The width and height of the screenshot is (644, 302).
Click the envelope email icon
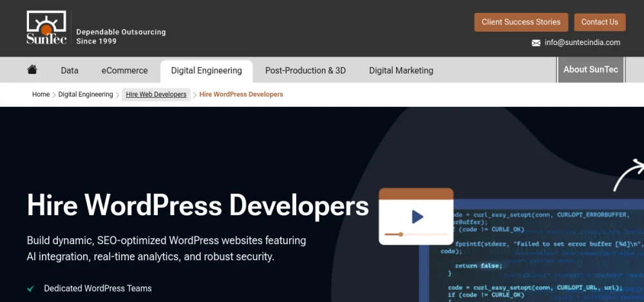(536, 42)
